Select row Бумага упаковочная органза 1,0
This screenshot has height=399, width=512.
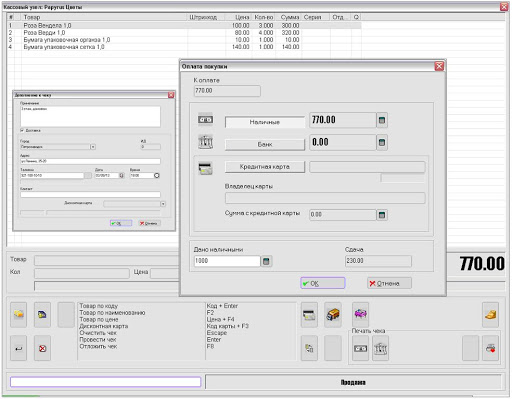pyautogui.click(x=183, y=40)
